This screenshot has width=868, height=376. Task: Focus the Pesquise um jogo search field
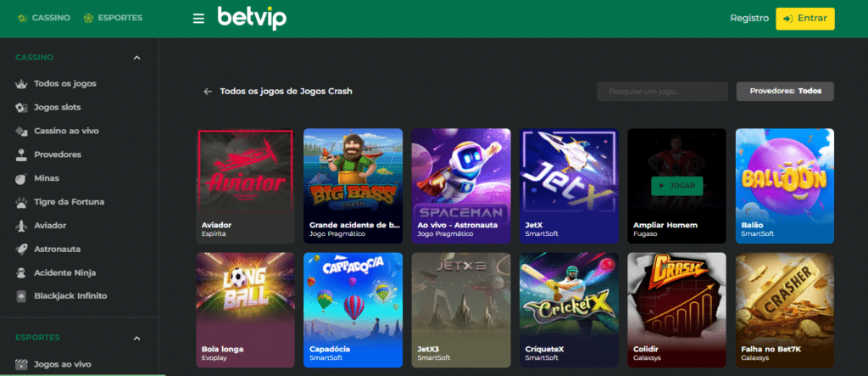coord(662,92)
